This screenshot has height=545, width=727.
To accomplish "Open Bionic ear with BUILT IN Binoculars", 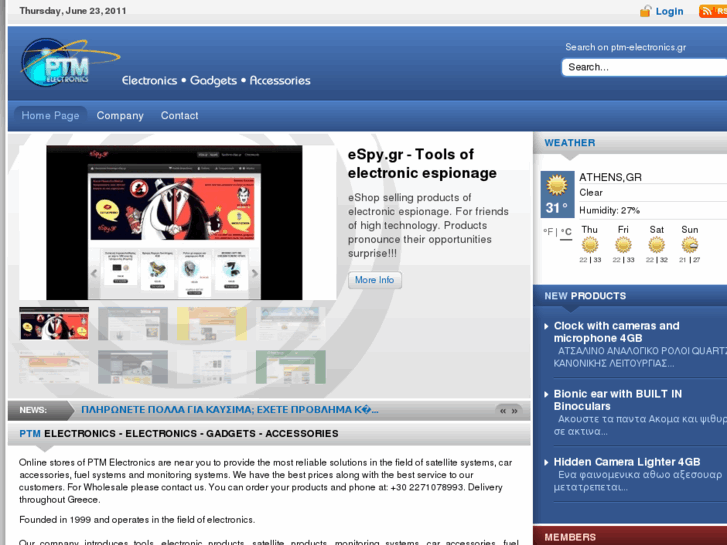I will point(618,400).
